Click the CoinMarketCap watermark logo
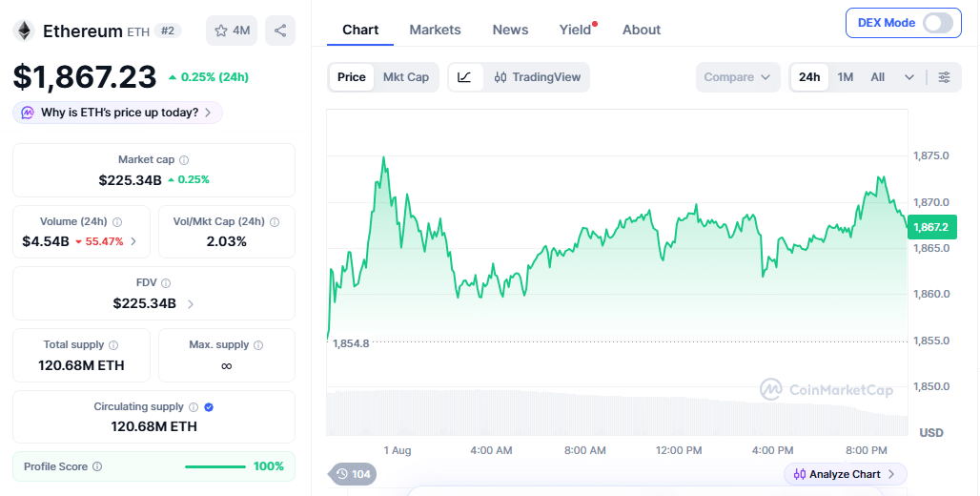 [827, 390]
